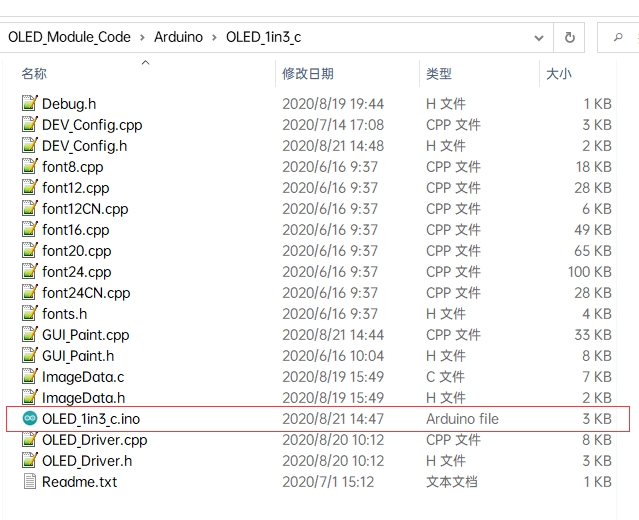Click the 100 KB size of font24.cpp
Viewport: 639px width, 520px height.
(x=590, y=272)
